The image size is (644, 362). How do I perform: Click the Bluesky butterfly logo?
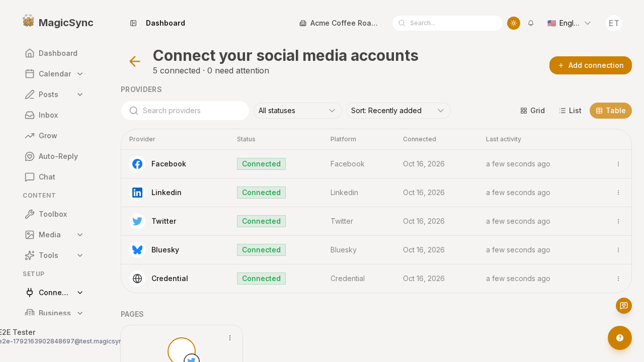pos(137,250)
